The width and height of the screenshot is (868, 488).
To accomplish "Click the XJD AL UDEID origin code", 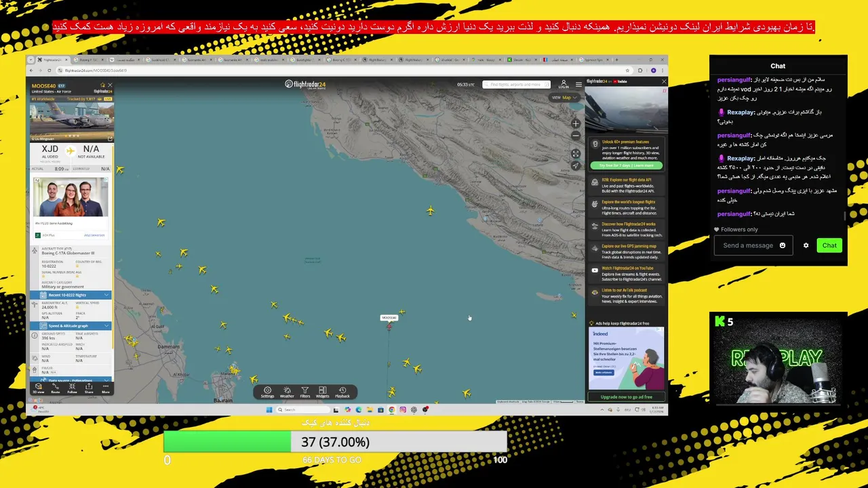I will [50, 150].
